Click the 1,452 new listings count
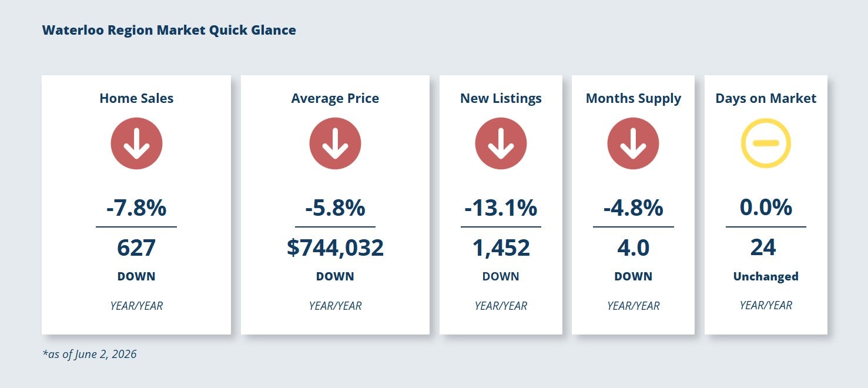 [501, 247]
